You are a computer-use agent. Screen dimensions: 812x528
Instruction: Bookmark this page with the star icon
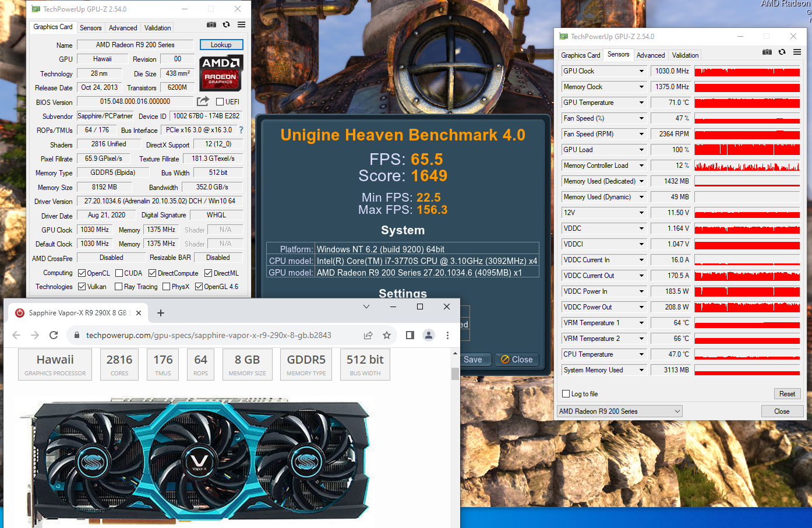coord(387,335)
